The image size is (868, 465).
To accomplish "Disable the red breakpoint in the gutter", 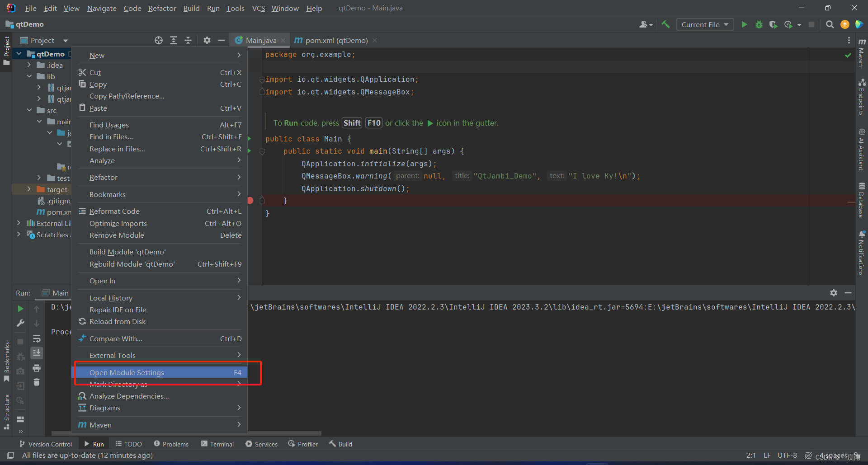I will [x=250, y=200].
